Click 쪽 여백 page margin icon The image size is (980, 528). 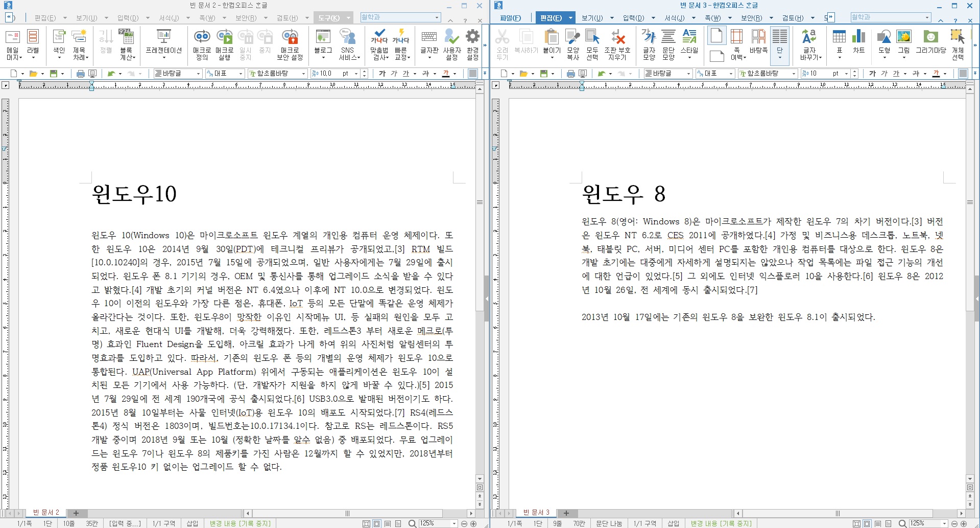click(x=737, y=44)
